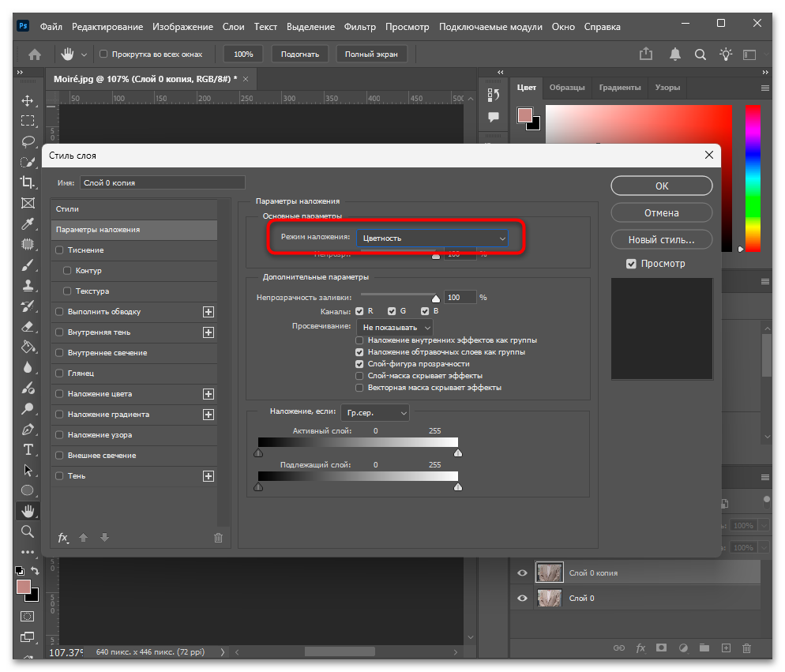Switch to the Градиенты tab
Image resolution: width=785 pixels, height=672 pixels.
tap(620, 88)
